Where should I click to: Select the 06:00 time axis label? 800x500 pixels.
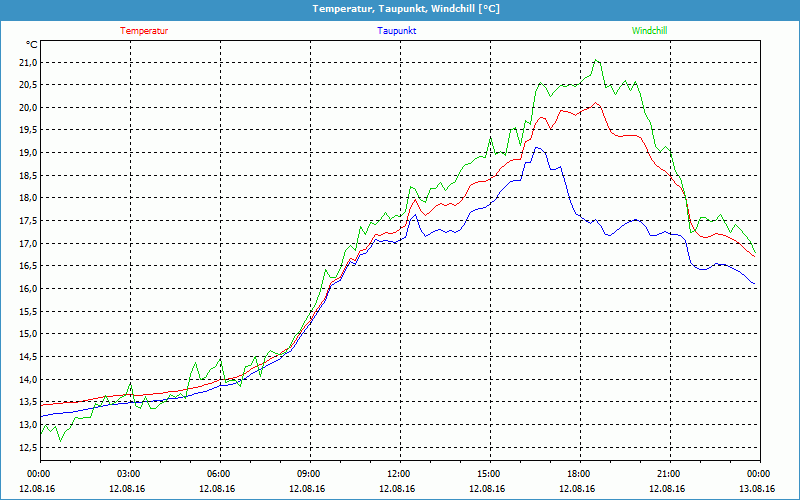[219, 474]
